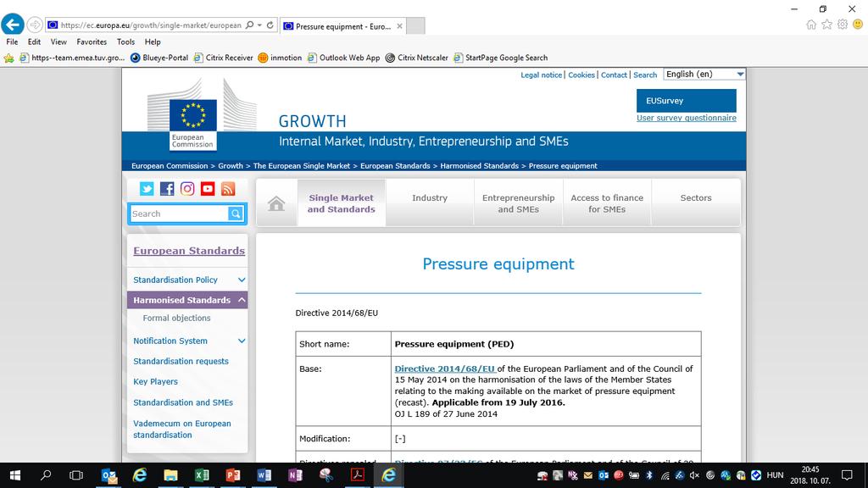The image size is (868, 488).
Task: Open the Instagram social icon
Action: (187, 189)
